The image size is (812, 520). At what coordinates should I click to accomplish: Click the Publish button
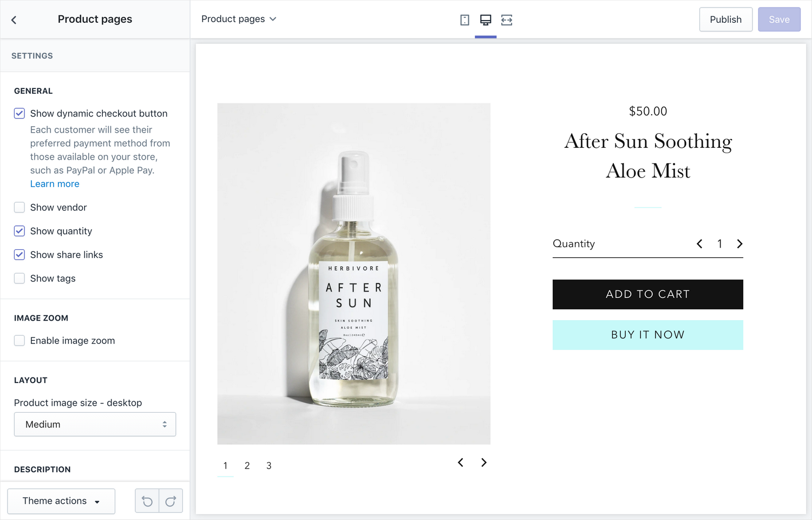point(725,19)
